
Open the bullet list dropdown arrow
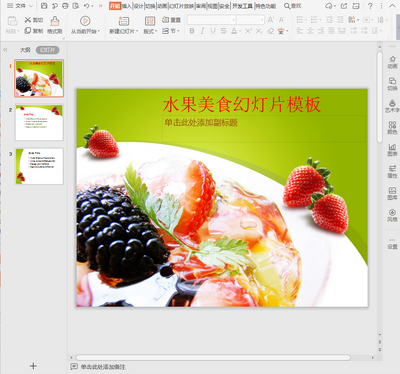coord(305,20)
